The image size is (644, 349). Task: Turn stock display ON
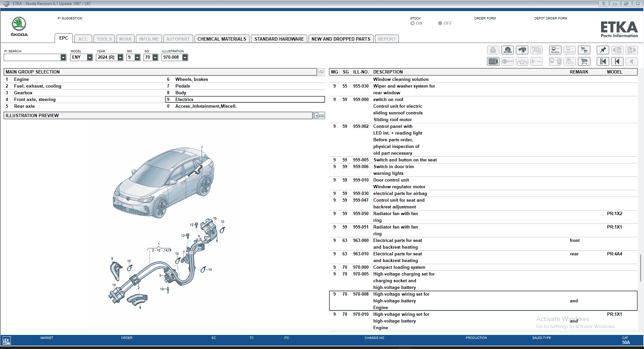[413, 23]
